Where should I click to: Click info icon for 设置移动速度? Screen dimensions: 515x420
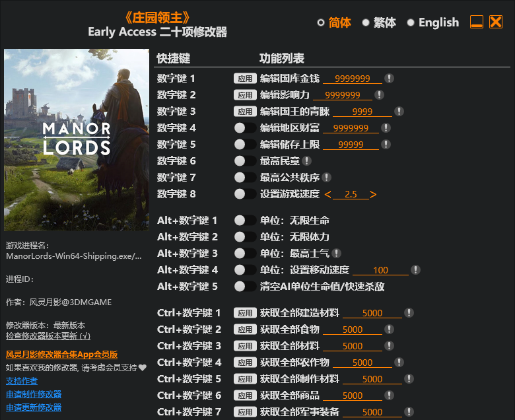415,270
